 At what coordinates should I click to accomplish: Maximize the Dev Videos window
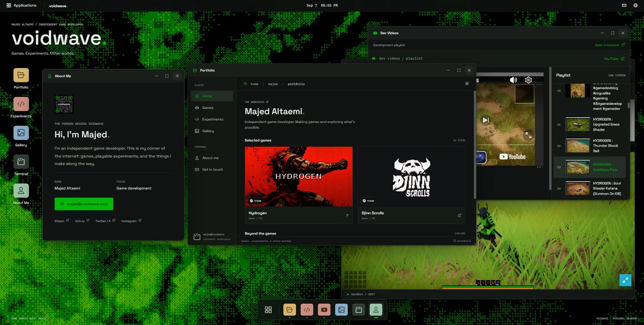click(x=612, y=33)
